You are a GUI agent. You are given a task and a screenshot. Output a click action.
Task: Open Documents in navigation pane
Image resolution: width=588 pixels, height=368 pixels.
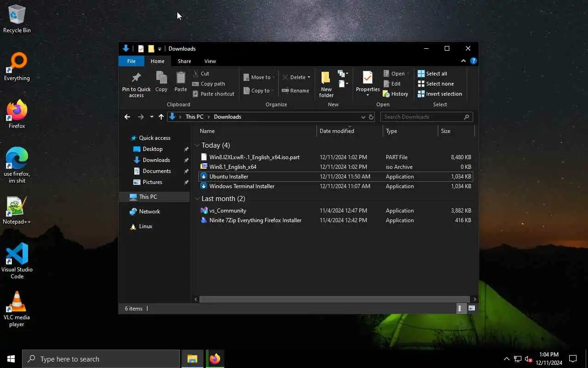(x=157, y=171)
